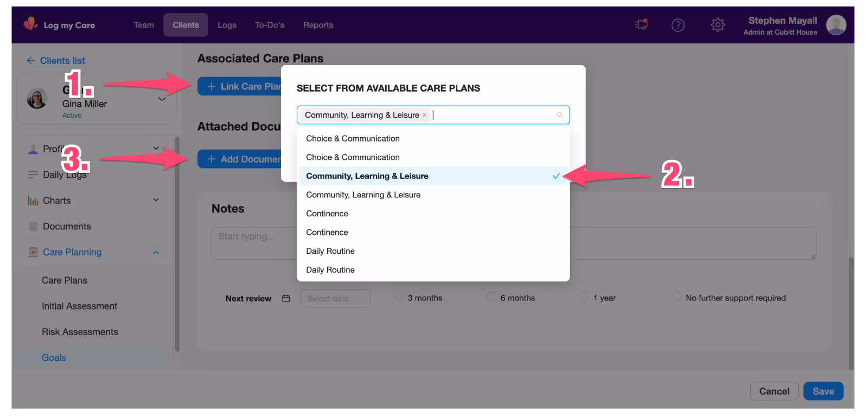
Task: Click the main page vertical scrollbar
Action: [851, 313]
